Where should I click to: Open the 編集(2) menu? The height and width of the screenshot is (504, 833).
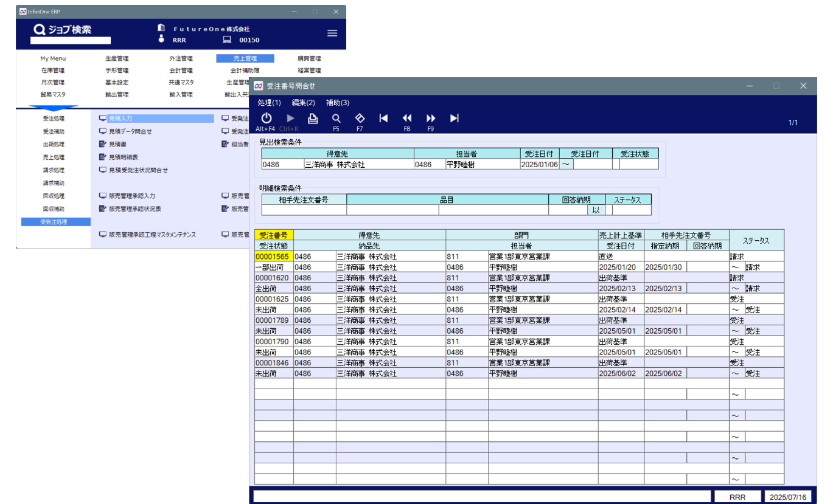(303, 103)
